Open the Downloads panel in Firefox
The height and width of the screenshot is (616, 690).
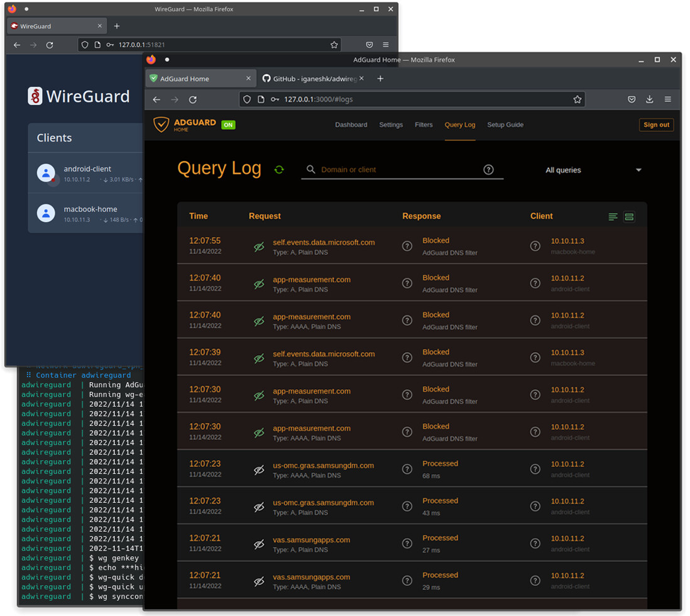(x=650, y=100)
